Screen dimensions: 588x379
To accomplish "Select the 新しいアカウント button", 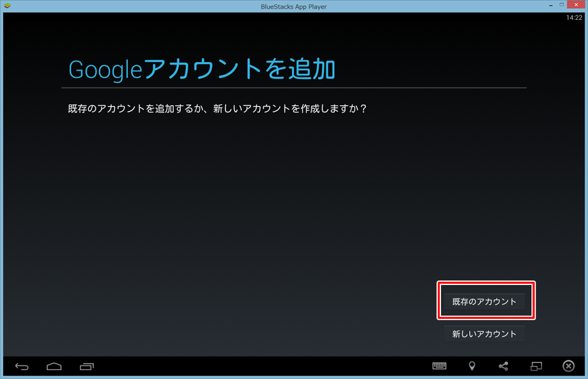I will [x=484, y=334].
